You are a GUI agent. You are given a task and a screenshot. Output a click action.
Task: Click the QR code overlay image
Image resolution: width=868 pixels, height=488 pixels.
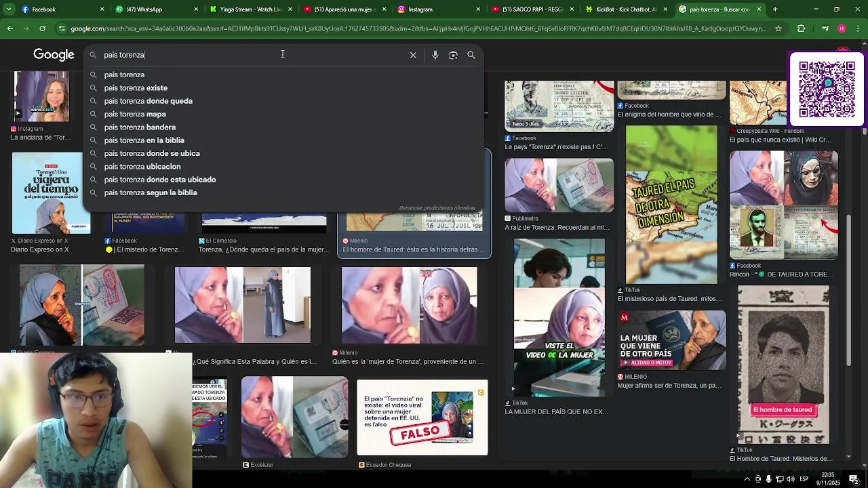(827, 89)
